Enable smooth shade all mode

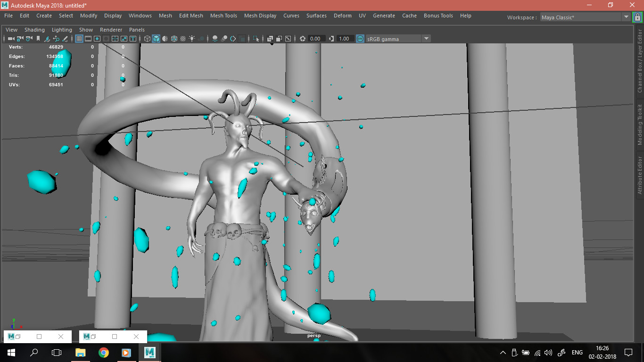point(156,39)
